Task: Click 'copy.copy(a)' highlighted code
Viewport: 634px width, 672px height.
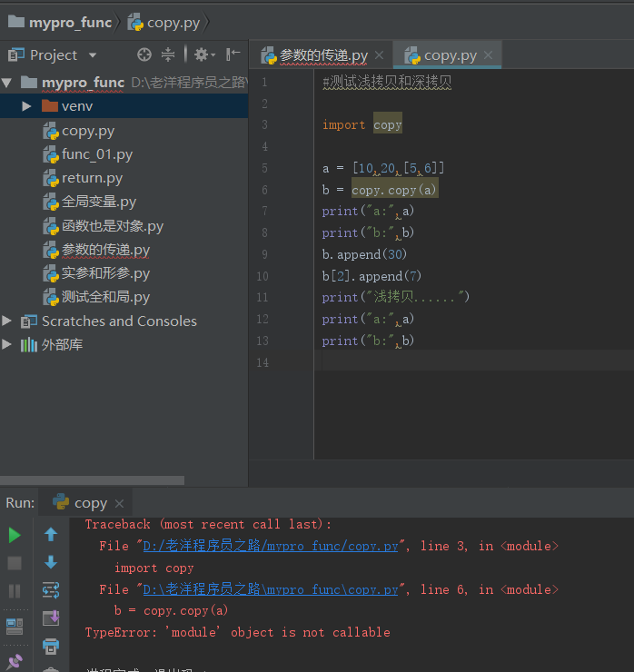Action: (394, 190)
